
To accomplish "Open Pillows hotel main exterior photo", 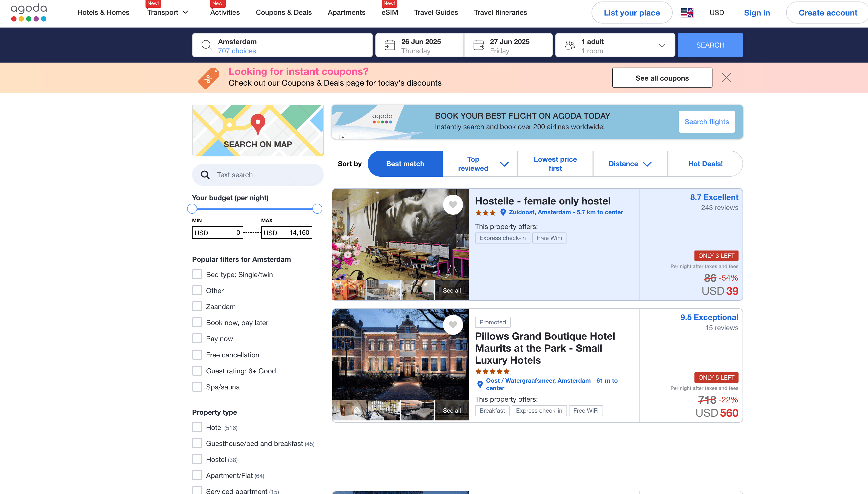I will tap(400, 354).
